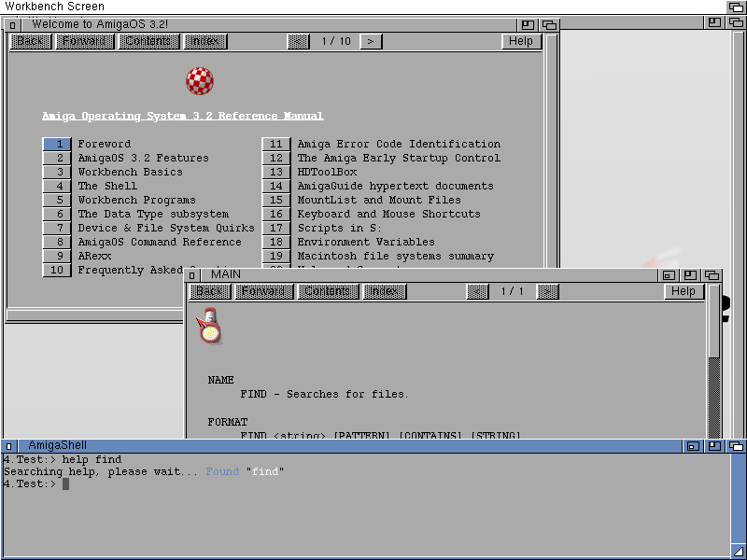This screenshot has width=747, height=560.
Task: Open chapter 10 Frequently Asked
Action: point(57,271)
